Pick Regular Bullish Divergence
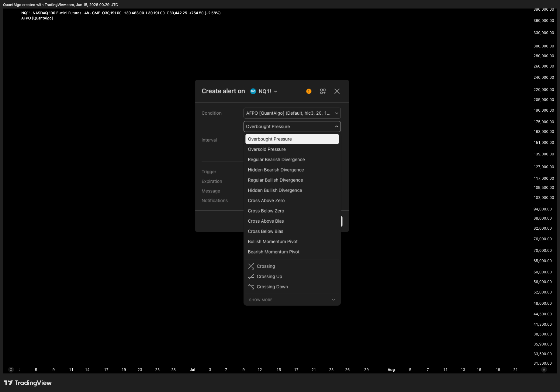The height and width of the screenshot is (392, 560). tap(292, 180)
